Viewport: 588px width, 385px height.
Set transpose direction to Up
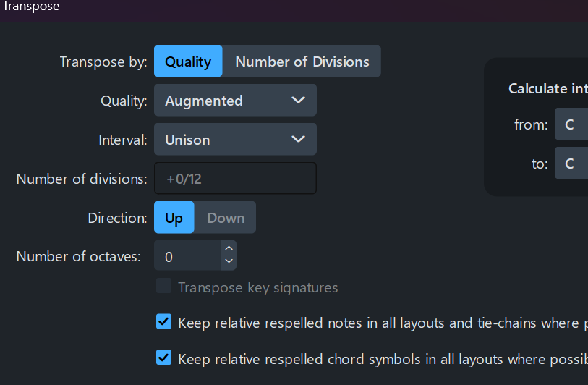174,218
